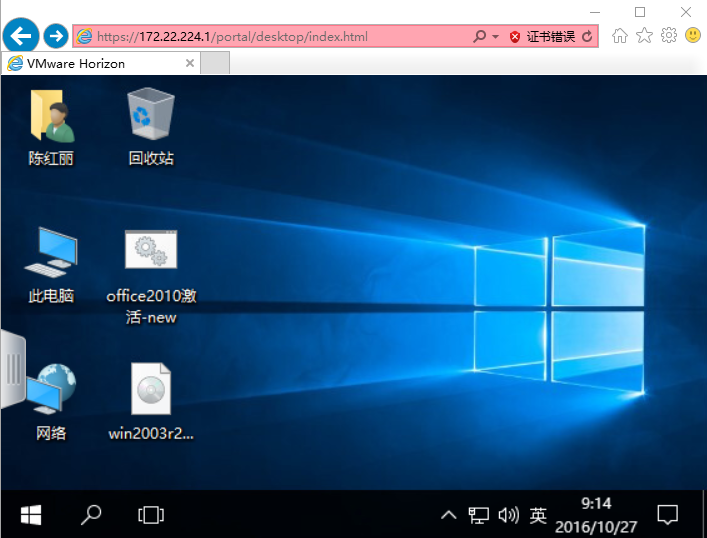Open the office2010激活-new script icon
707x538 pixels.
click(x=151, y=251)
